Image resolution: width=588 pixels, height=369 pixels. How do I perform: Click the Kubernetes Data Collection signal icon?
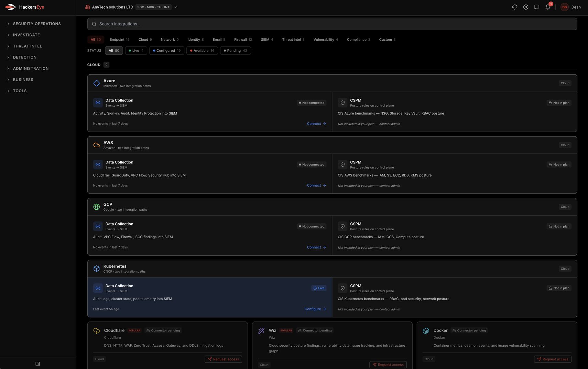click(x=98, y=288)
